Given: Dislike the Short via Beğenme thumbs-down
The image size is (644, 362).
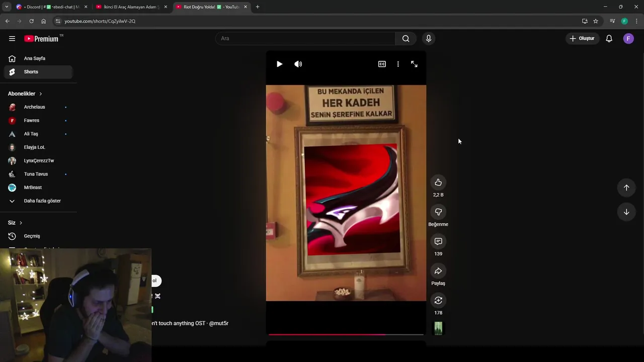Looking at the screenshot, I should (x=438, y=212).
